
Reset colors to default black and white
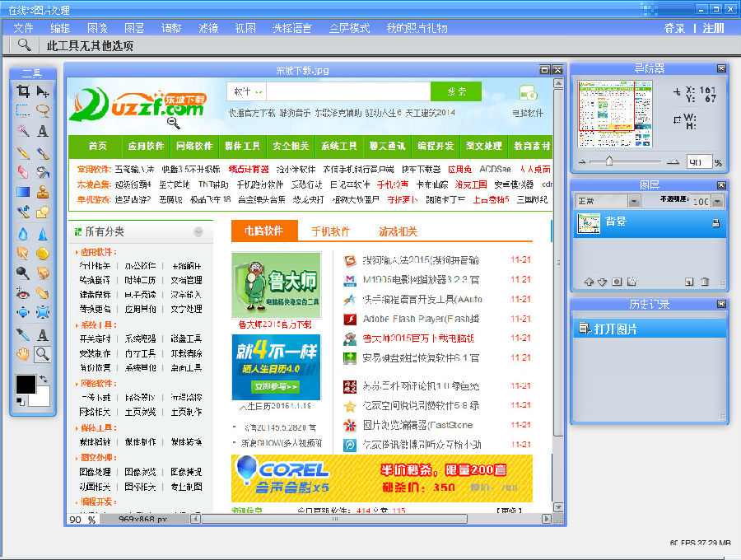click(x=21, y=402)
